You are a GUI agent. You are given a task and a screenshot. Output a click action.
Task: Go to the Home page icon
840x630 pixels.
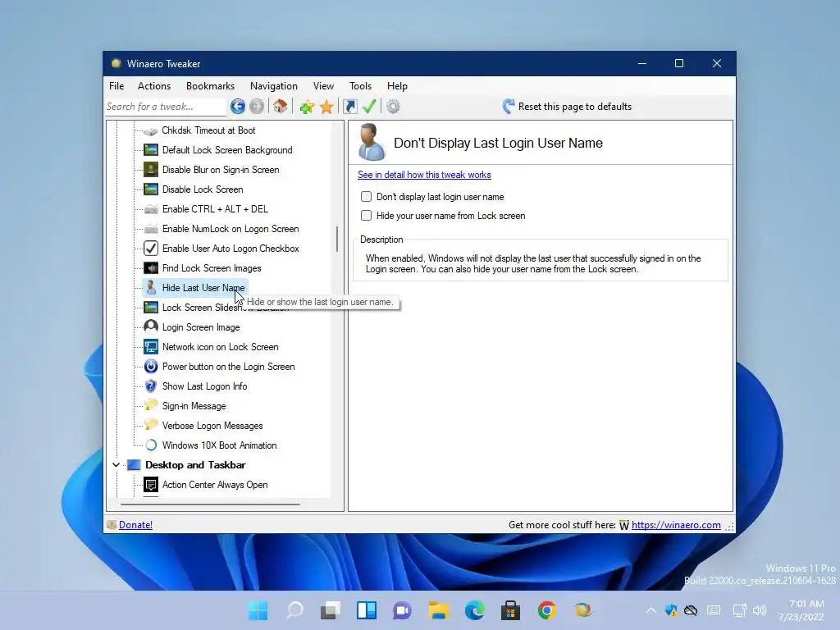point(281,107)
